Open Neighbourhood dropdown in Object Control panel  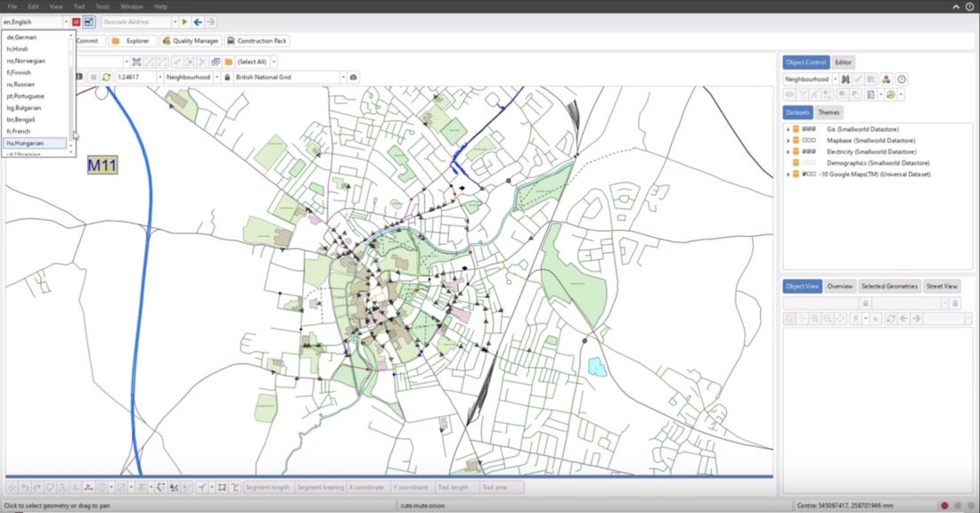(x=835, y=79)
